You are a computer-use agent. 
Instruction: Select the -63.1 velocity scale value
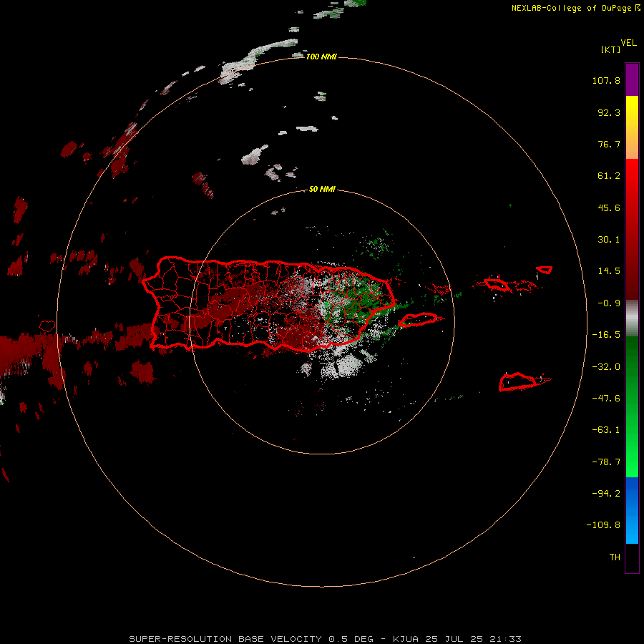click(x=606, y=430)
